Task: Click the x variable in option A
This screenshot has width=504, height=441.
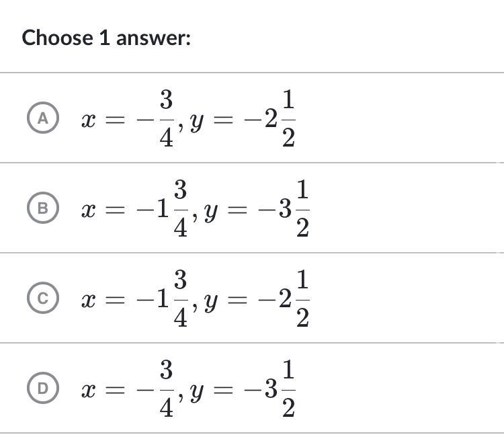Action: [x=89, y=121]
